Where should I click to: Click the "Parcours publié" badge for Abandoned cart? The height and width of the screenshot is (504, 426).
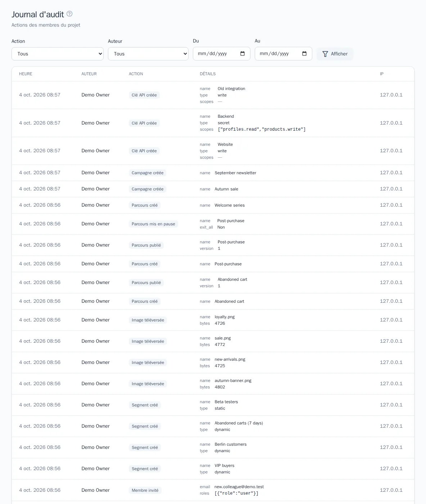pyautogui.click(x=146, y=283)
